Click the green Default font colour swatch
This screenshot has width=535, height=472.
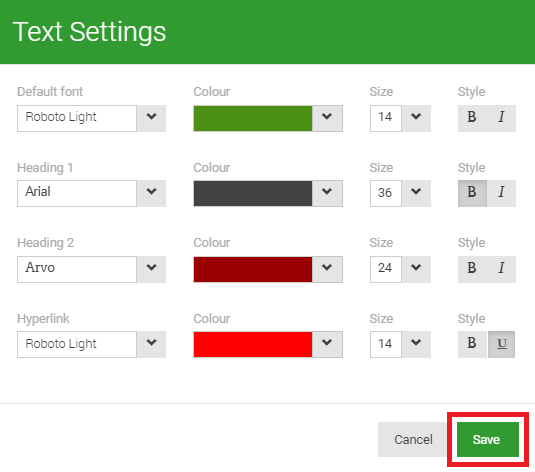click(x=253, y=118)
